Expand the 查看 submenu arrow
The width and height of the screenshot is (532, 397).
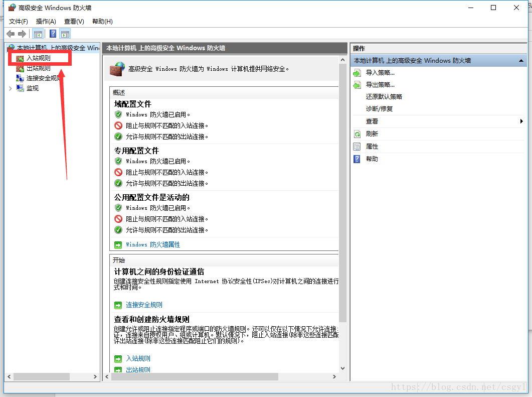[x=521, y=121]
